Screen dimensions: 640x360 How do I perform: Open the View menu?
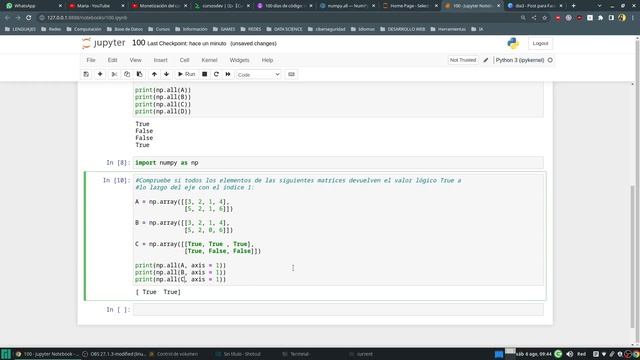coord(136,60)
